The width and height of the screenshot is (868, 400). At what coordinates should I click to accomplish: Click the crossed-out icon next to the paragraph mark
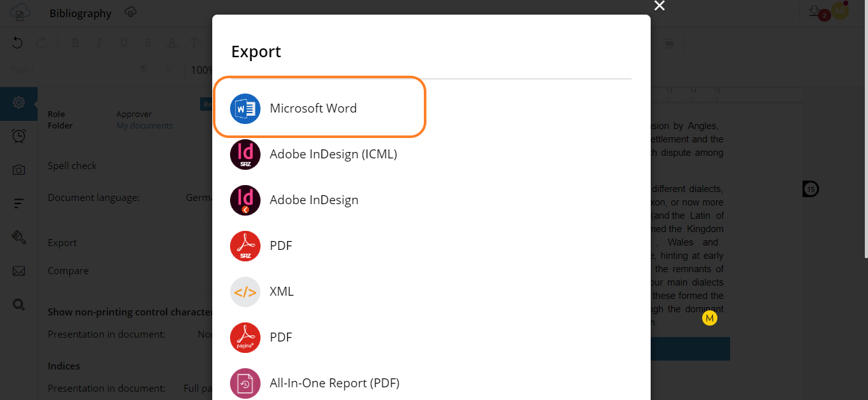pos(168,70)
